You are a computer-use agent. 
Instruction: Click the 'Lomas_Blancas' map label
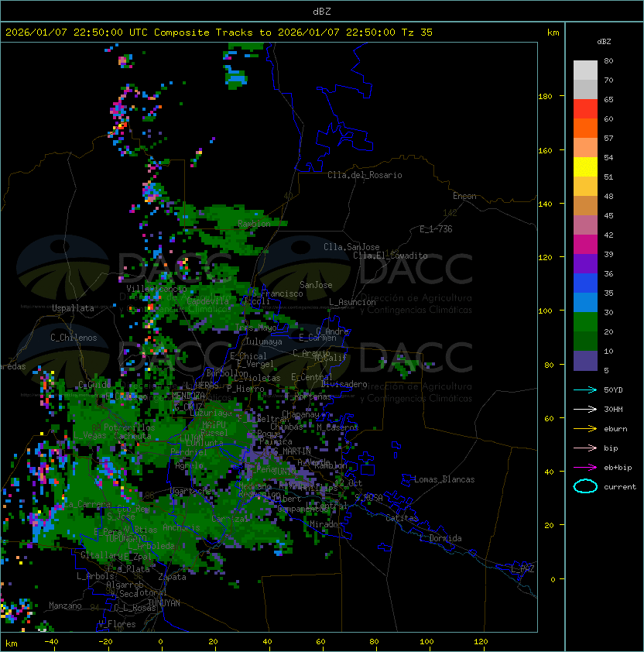(444, 479)
